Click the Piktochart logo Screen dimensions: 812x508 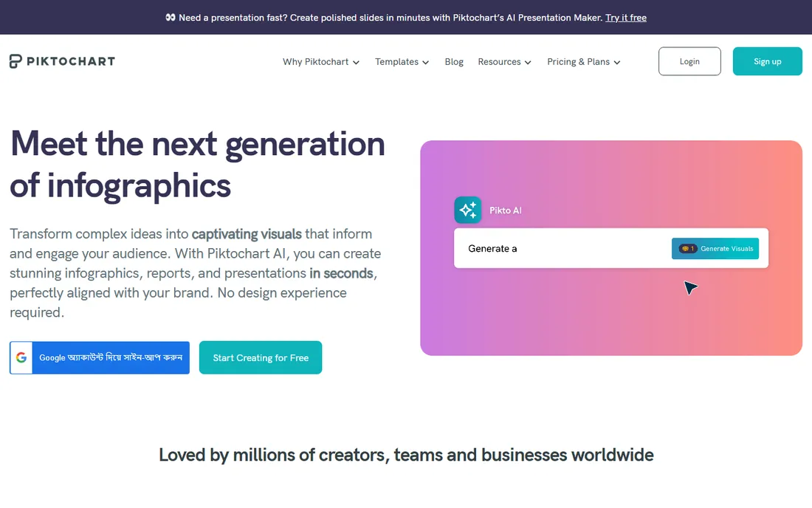(x=62, y=61)
